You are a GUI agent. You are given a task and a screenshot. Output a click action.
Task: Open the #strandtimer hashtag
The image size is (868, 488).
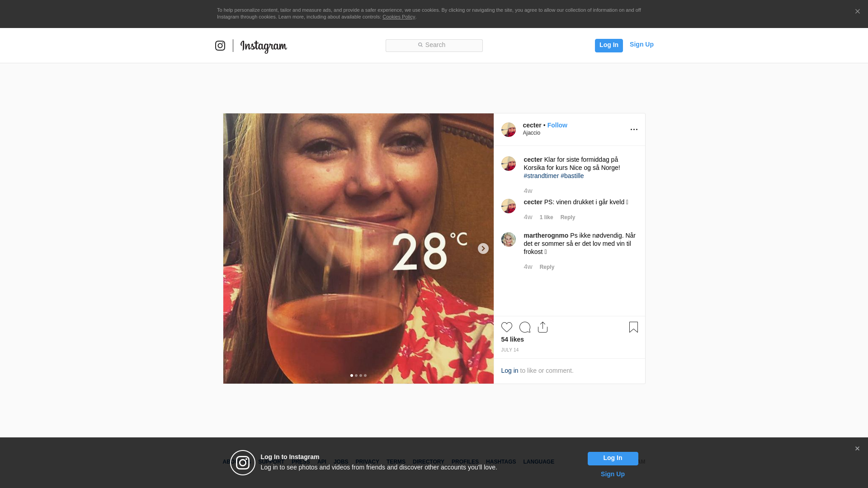(541, 176)
